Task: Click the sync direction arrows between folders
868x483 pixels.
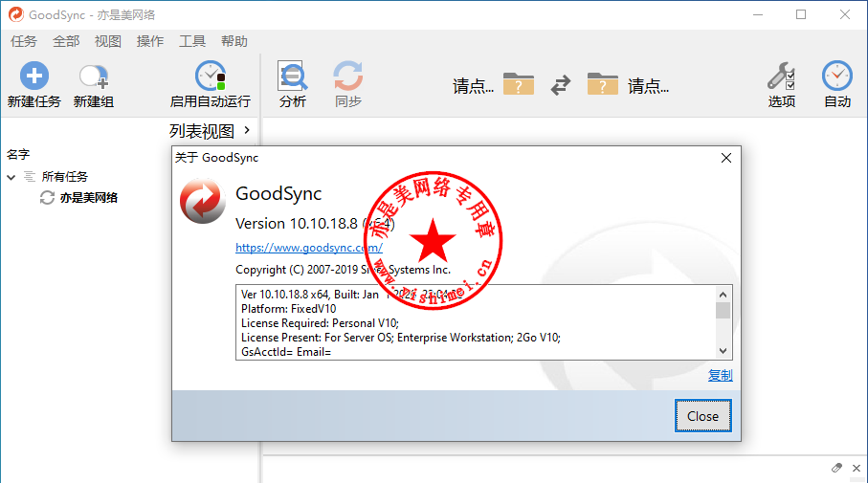Action: click(x=561, y=85)
